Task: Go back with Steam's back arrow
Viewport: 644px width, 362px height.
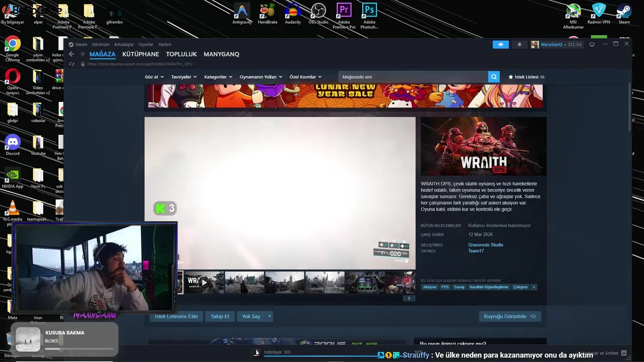Action: [x=71, y=54]
